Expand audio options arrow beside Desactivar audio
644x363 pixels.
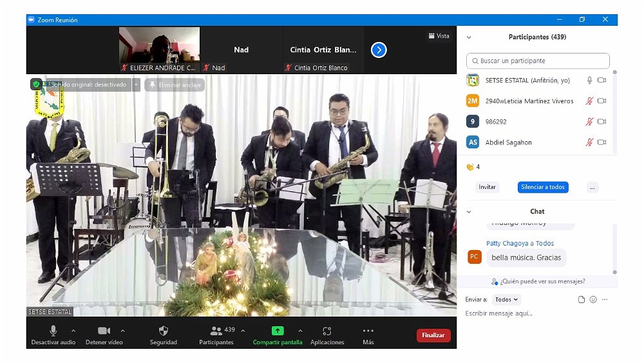tap(73, 331)
